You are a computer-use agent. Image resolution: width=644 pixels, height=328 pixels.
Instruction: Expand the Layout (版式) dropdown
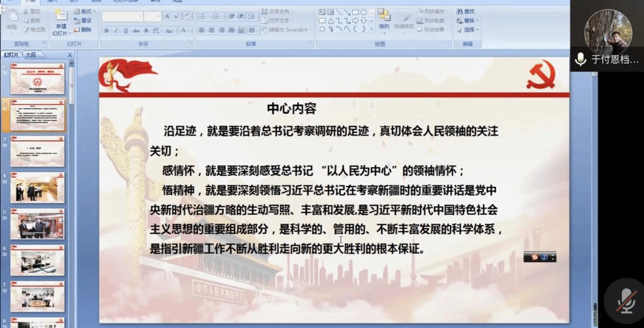[85, 11]
